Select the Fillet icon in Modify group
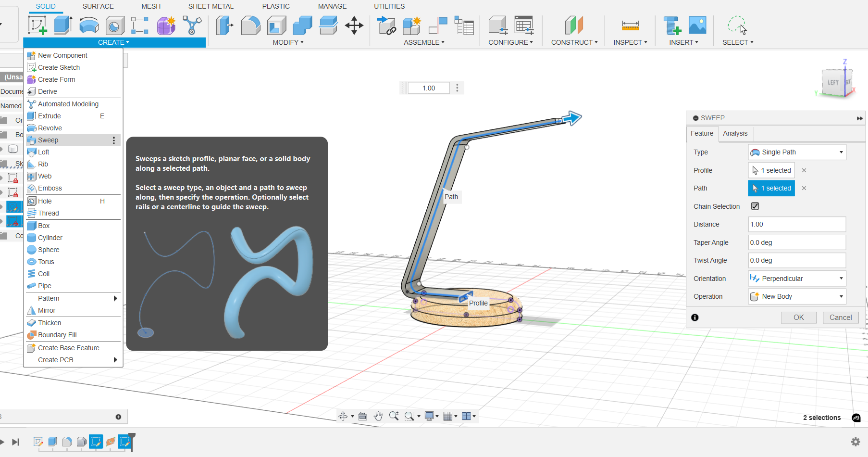The width and height of the screenshot is (868, 457). (x=250, y=25)
